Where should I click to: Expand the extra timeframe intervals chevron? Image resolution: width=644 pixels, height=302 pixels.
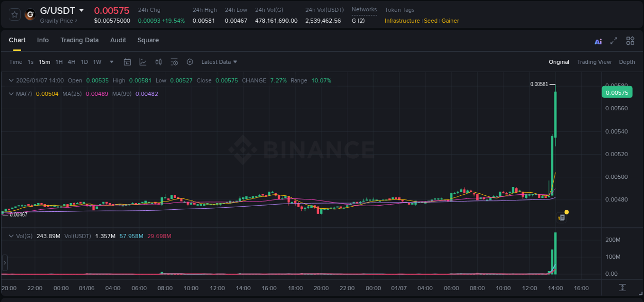pos(111,62)
